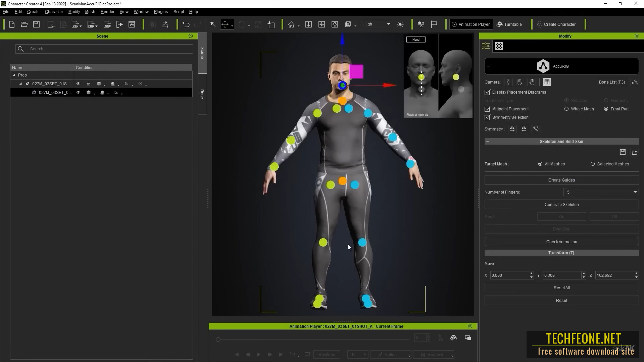
Task: Open the Modify sliders settings tab
Action: click(x=486, y=46)
